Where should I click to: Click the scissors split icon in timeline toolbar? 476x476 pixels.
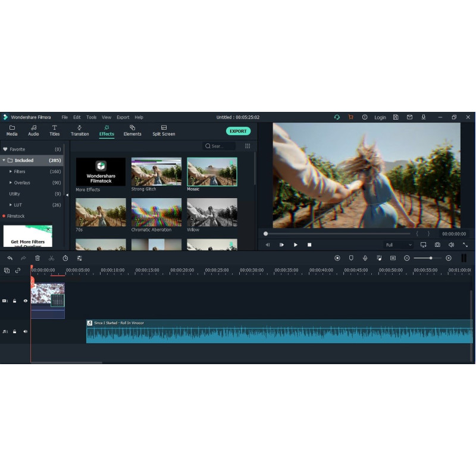(x=51, y=258)
